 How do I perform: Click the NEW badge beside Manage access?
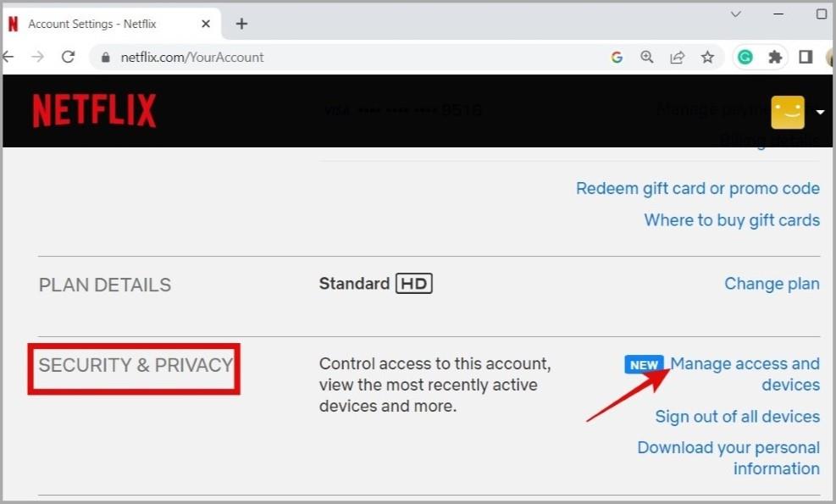[x=644, y=365]
